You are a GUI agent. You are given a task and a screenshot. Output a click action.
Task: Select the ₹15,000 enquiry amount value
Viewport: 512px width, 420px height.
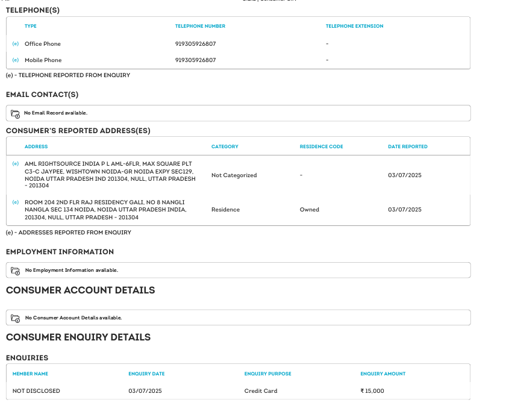click(372, 391)
